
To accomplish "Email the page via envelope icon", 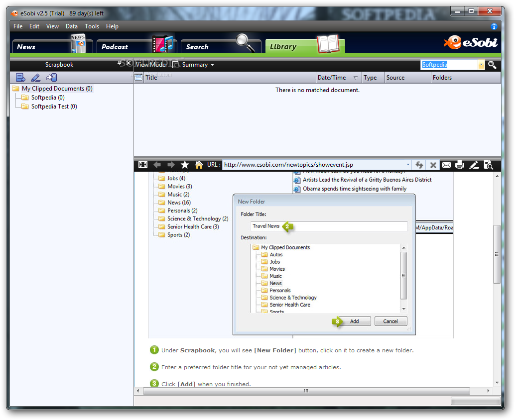I will click(446, 165).
